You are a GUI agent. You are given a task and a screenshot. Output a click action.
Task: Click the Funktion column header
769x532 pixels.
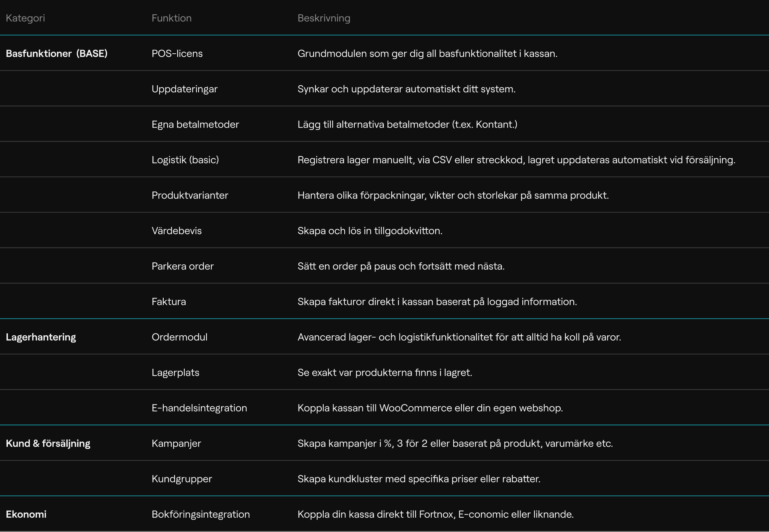coord(172,18)
